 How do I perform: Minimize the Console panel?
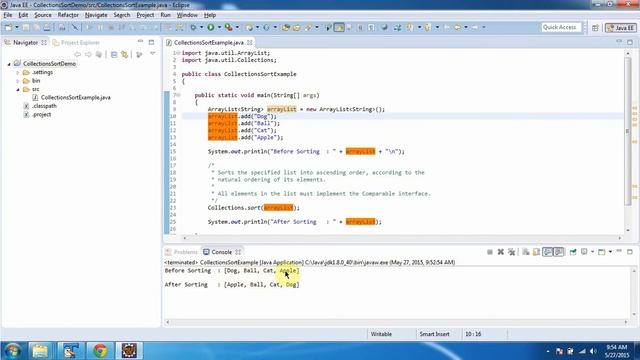(x=619, y=251)
